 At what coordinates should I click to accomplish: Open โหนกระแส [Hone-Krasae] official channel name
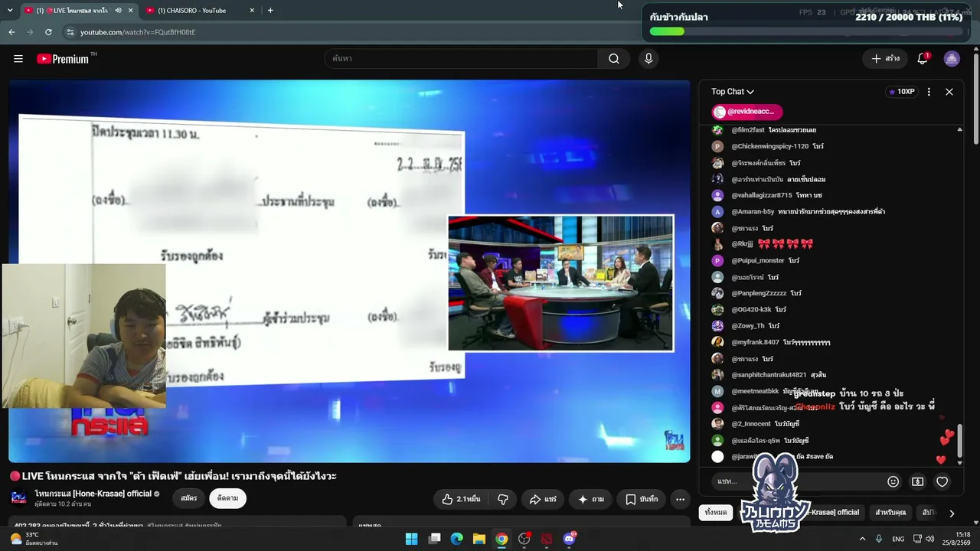click(x=93, y=494)
